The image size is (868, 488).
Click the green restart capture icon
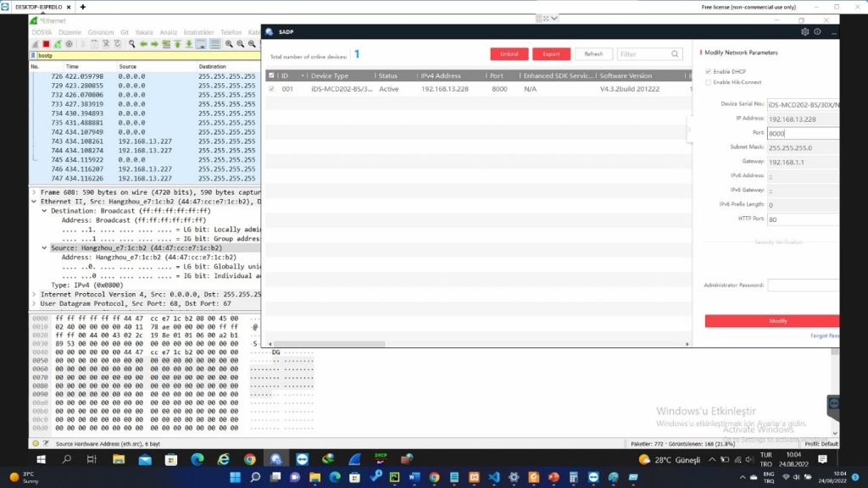(58, 44)
